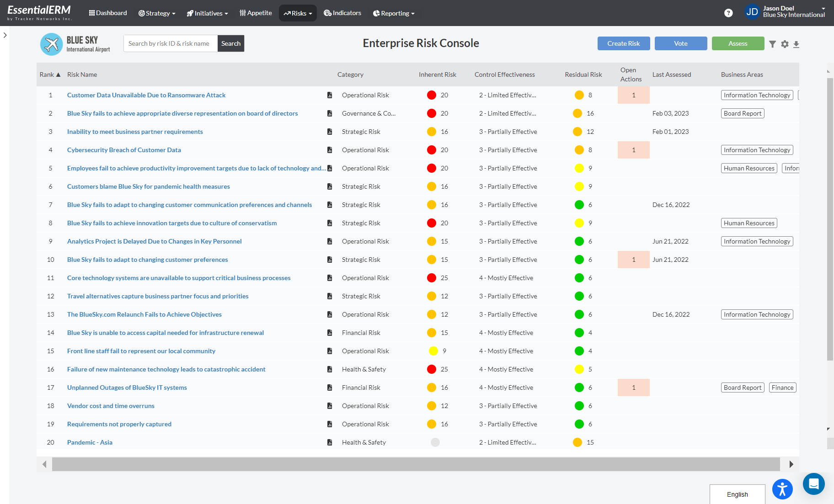Toggle Rank column sorting arrow
The height and width of the screenshot is (504, 834).
coord(59,74)
